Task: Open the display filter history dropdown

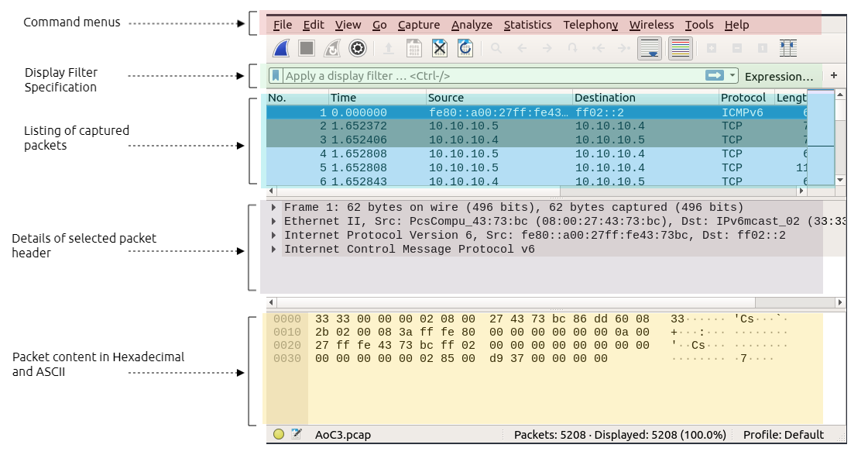Action: pos(732,76)
